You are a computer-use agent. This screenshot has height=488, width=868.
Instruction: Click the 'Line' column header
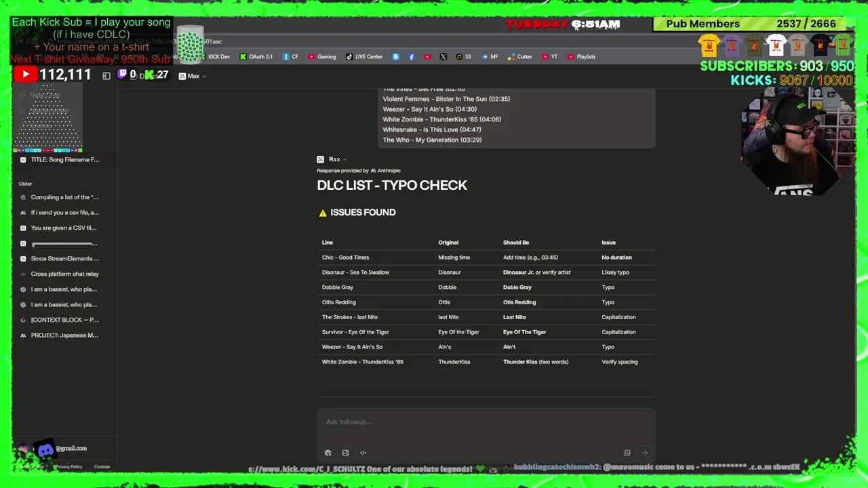tap(328, 243)
